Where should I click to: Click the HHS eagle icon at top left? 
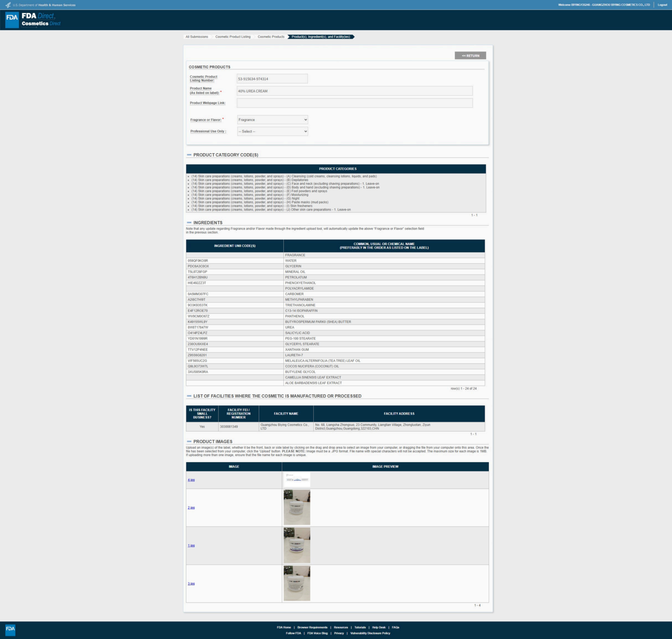pyautogui.click(x=8, y=5)
